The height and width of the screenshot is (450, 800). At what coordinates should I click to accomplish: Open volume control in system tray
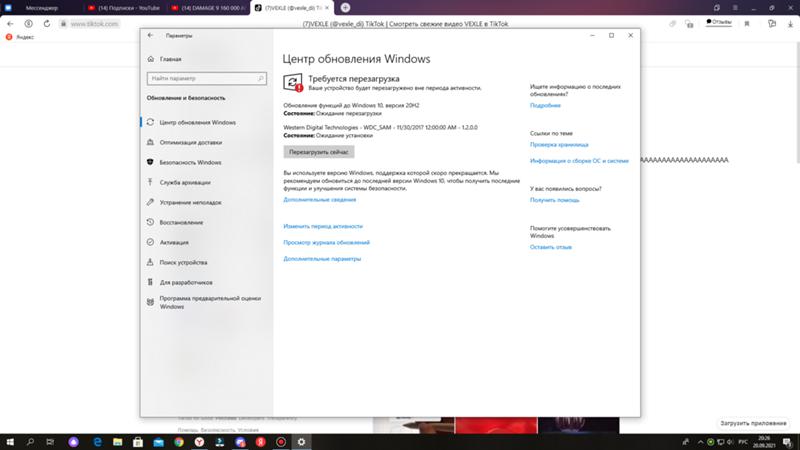tap(730, 442)
